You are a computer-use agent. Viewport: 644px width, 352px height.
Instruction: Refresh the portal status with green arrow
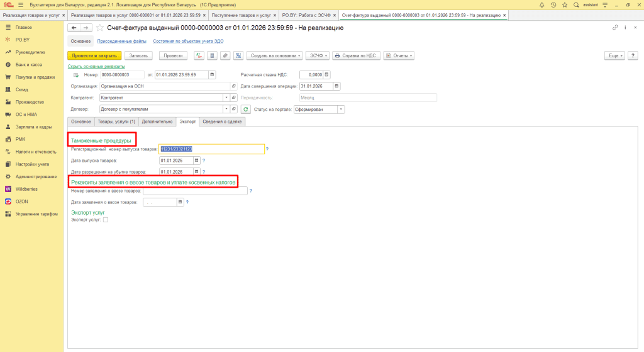point(246,109)
